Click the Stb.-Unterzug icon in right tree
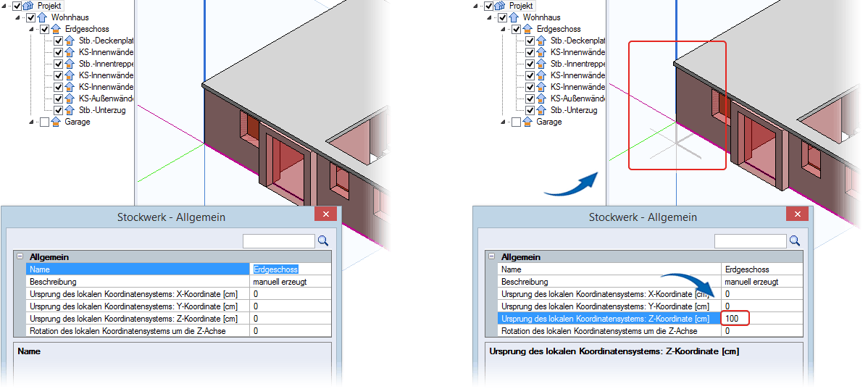 (x=541, y=110)
